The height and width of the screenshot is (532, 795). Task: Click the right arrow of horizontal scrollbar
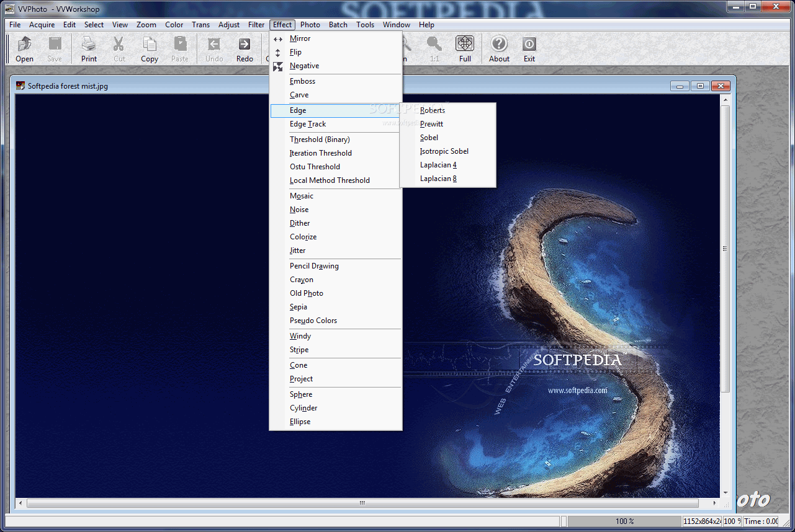tap(714, 503)
